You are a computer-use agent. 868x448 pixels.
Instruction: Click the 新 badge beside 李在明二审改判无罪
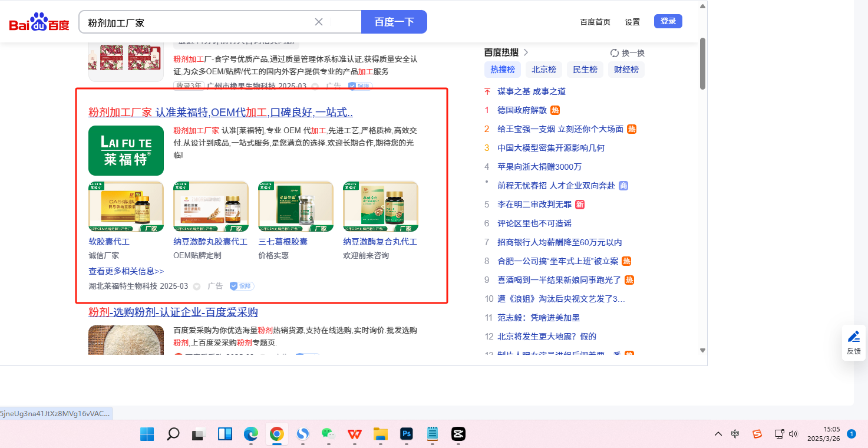point(580,205)
